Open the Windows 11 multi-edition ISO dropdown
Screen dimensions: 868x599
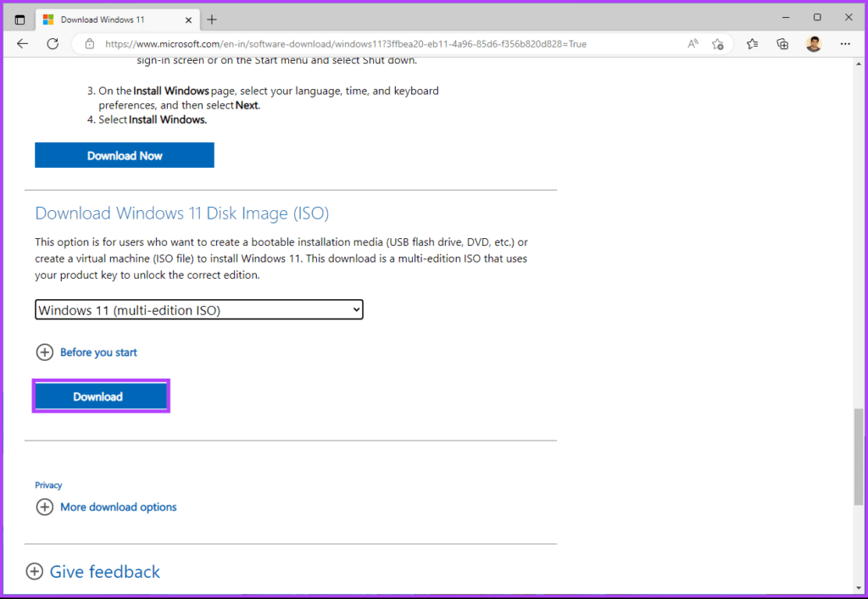pyautogui.click(x=198, y=310)
